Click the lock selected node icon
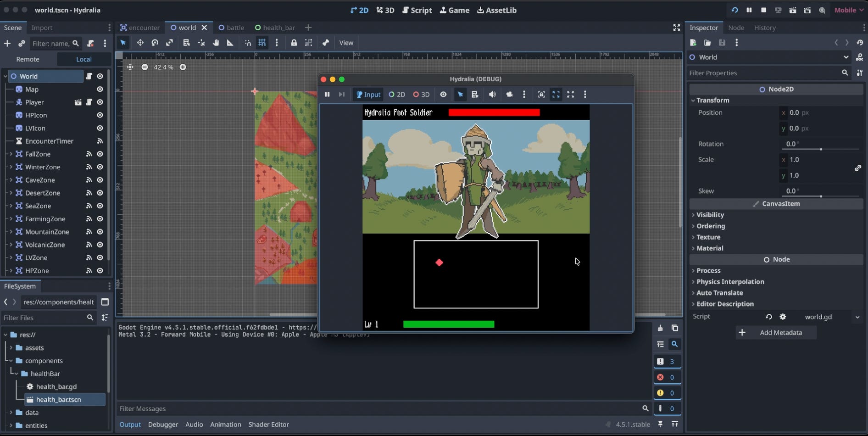The height and width of the screenshot is (436, 868). pyautogui.click(x=294, y=43)
